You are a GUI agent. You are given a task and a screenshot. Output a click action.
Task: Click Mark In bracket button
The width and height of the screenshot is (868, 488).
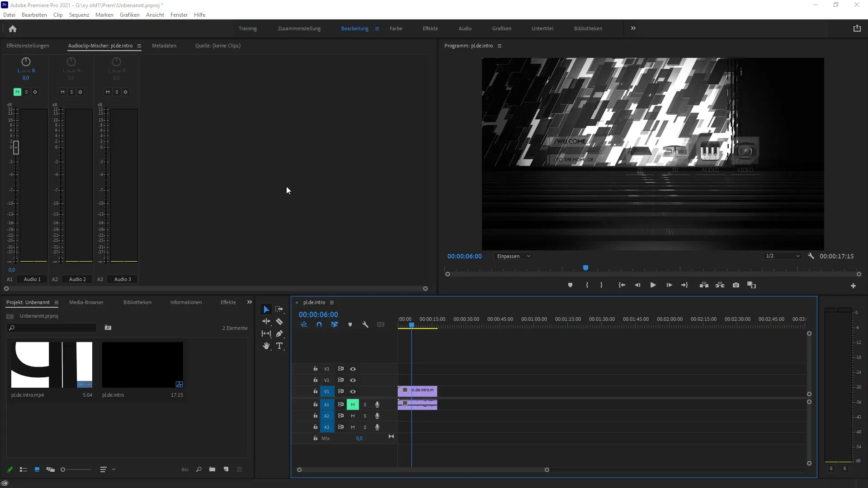[x=587, y=286]
